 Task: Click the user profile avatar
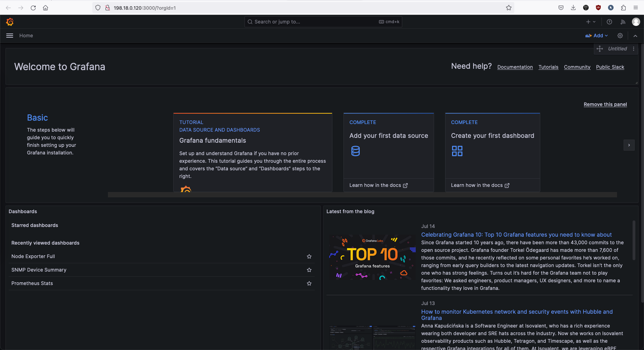point(636,22)
